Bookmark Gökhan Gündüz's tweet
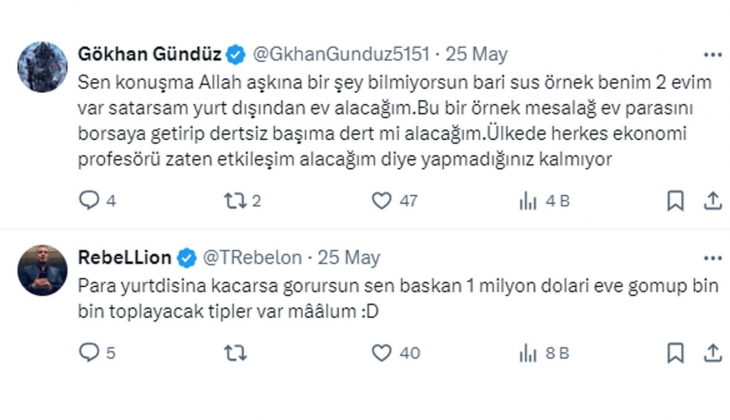This screenshot has width=730, height=420. pos(675,201)
